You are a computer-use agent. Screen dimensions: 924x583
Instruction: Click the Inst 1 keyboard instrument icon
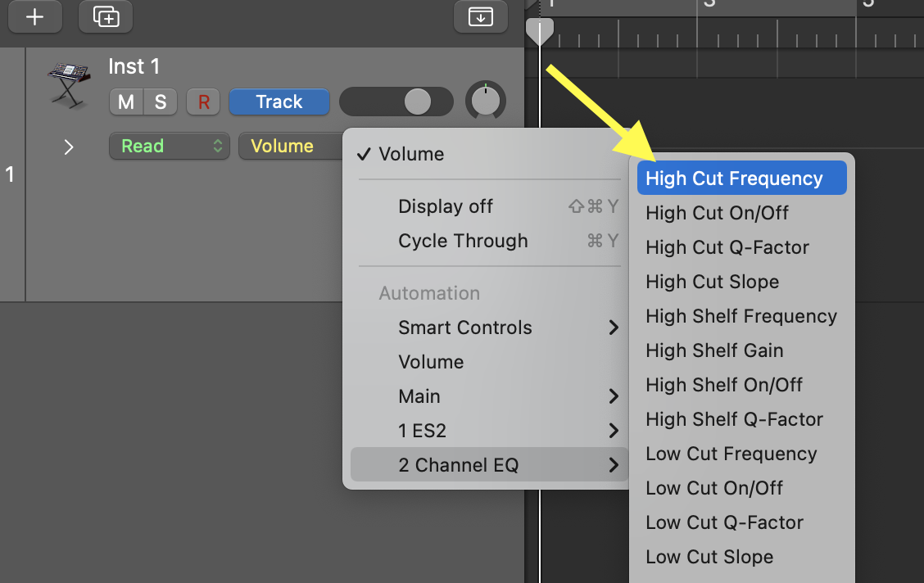coord(68,84)
